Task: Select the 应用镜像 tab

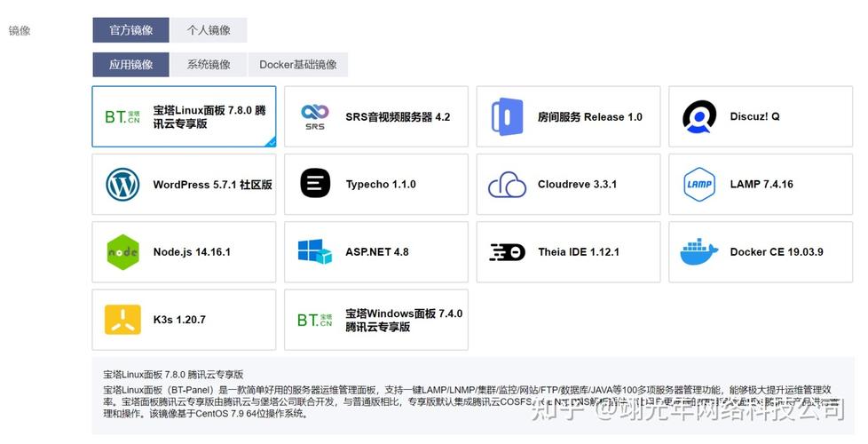Action: 130,64
